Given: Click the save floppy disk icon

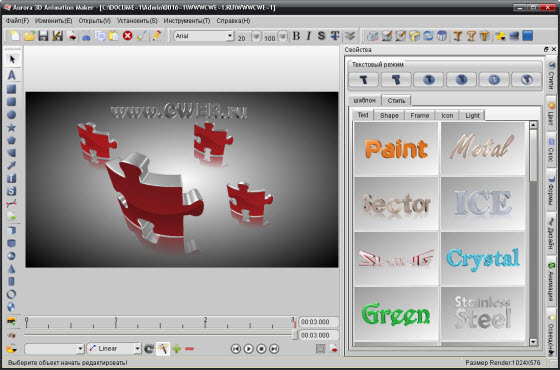Looking at the screenshot, I should (x=43, y=36).
